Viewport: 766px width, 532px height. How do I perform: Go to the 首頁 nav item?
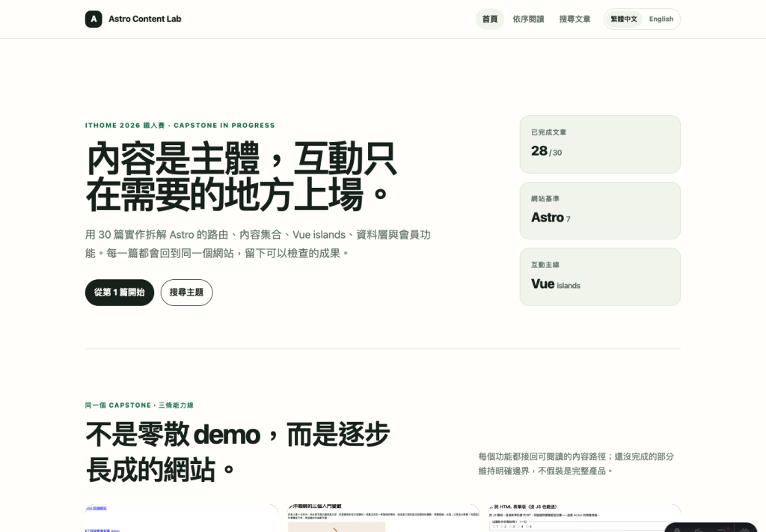tap(489, 19)
